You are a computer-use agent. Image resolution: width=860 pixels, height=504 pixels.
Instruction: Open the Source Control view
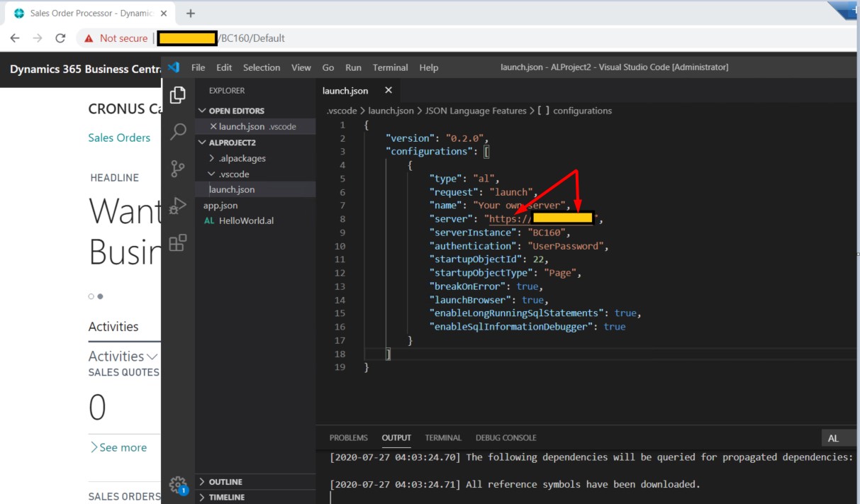tap(177, 169)
